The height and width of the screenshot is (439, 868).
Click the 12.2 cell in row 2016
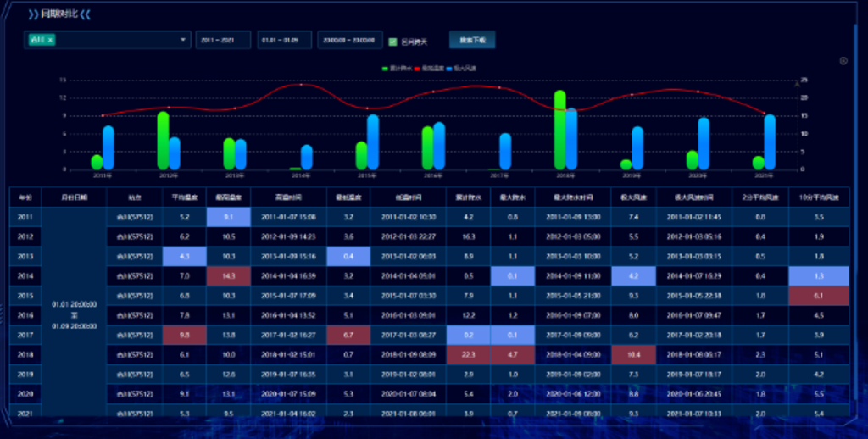[x=468, y=315]
